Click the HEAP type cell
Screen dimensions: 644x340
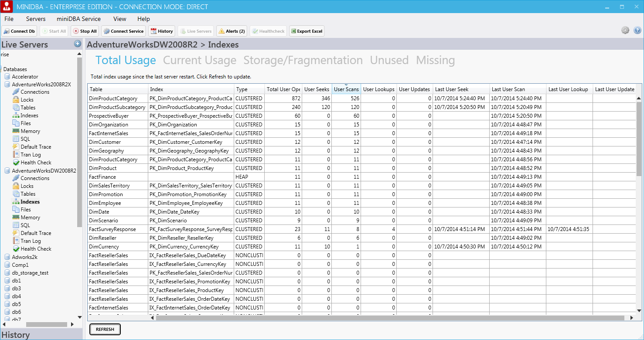click(249, 177)
